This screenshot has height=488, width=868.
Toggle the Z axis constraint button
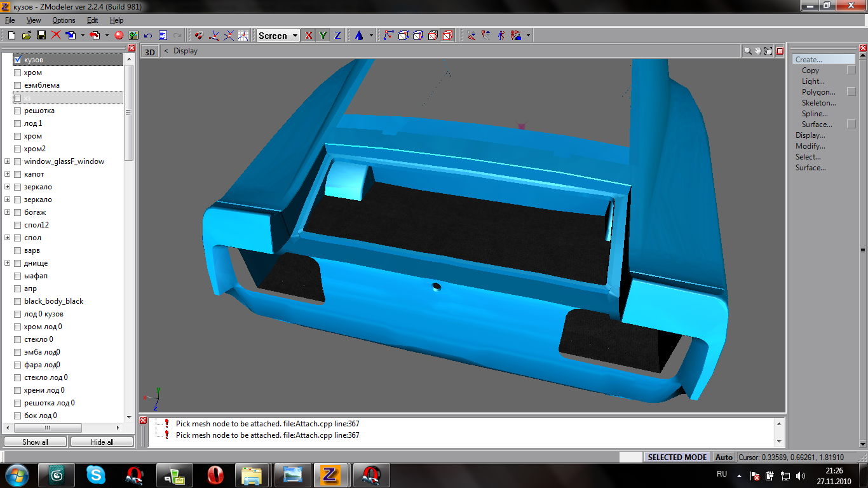coord(337,36)
